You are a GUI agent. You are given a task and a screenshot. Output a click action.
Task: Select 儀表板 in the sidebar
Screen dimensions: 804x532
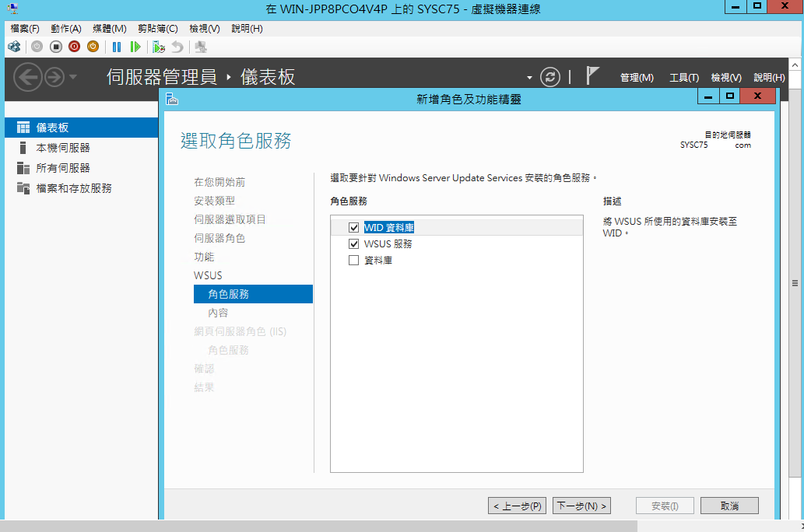point(82,128)
